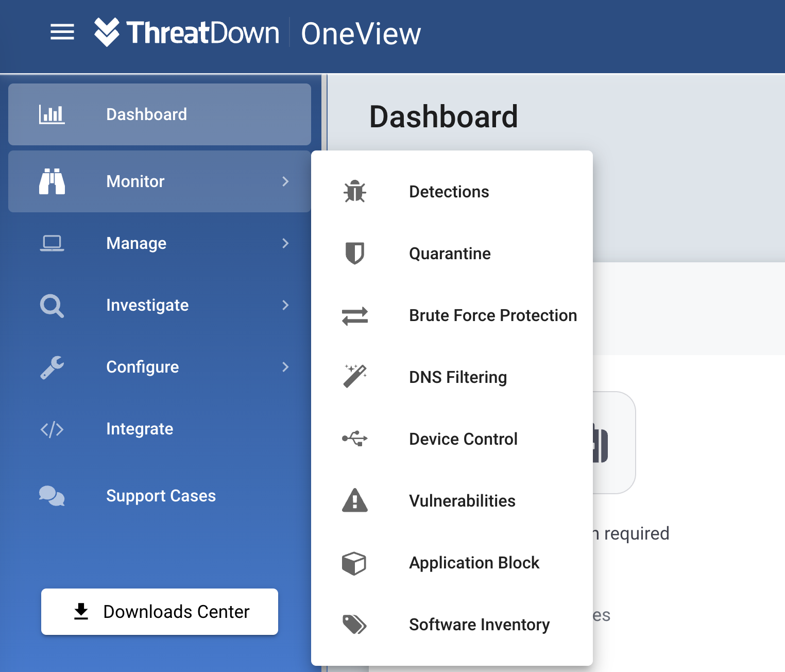Image resolution: width=785 pixels, height=672 pixels.
Task: Click the Investigate sidebar label
Action: point(147,305)
